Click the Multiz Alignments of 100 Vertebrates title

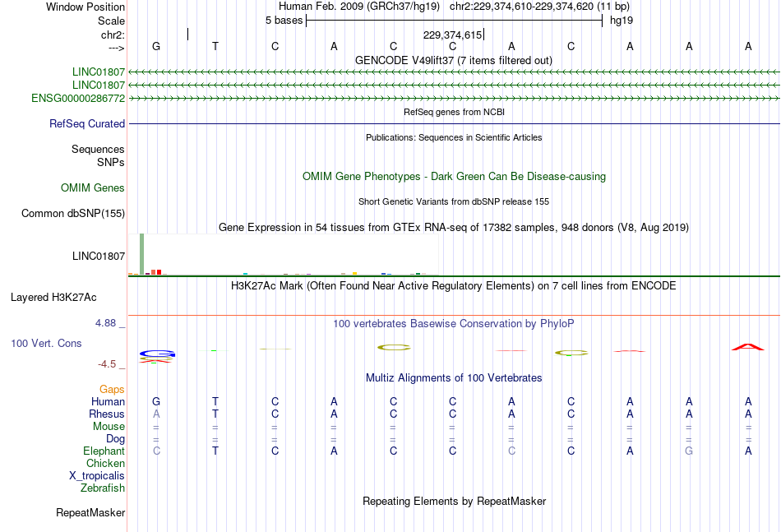pos(454,378)
